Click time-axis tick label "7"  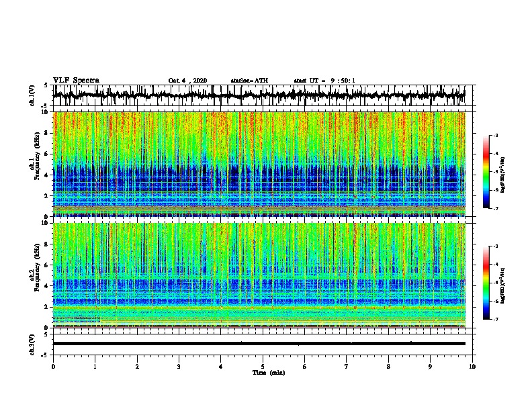point(347,367)
